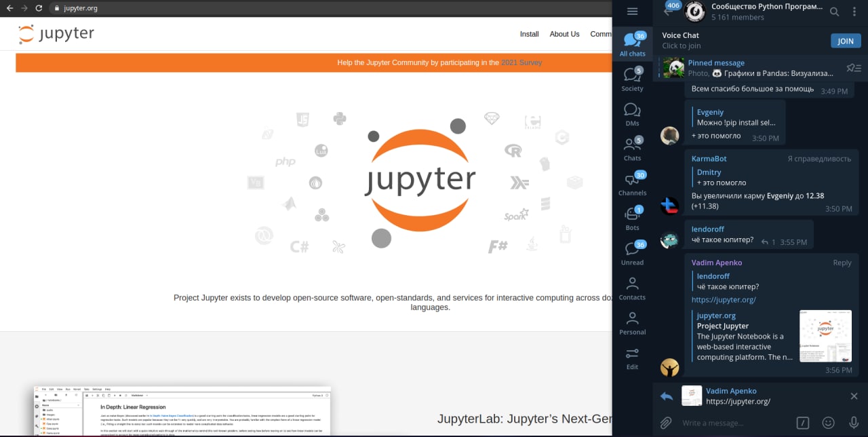Click lendoroff's avatar
Screen dimensions: 868x437
[x=670, y=239]
